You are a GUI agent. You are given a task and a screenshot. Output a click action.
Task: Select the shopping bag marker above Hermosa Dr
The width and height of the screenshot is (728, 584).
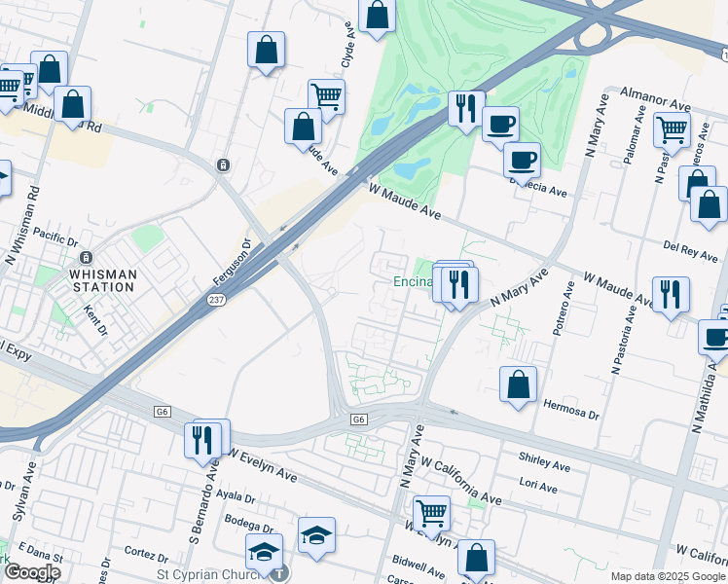point(519,383)
